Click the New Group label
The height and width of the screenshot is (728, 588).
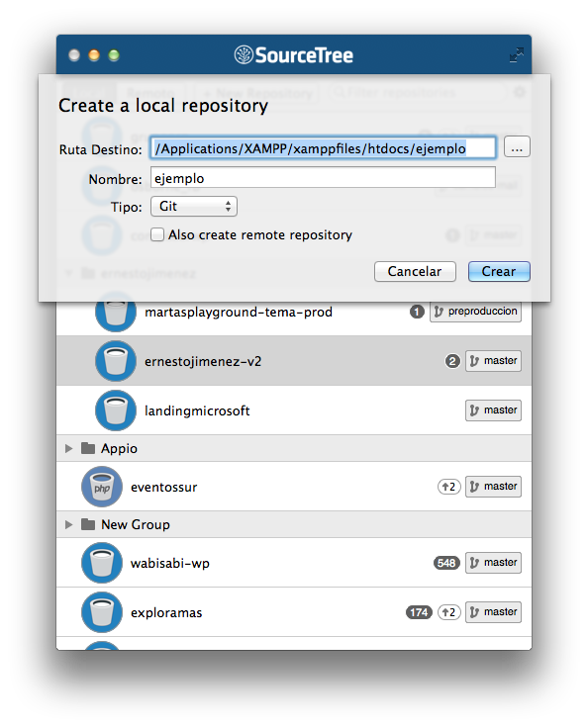pos(136,524)
